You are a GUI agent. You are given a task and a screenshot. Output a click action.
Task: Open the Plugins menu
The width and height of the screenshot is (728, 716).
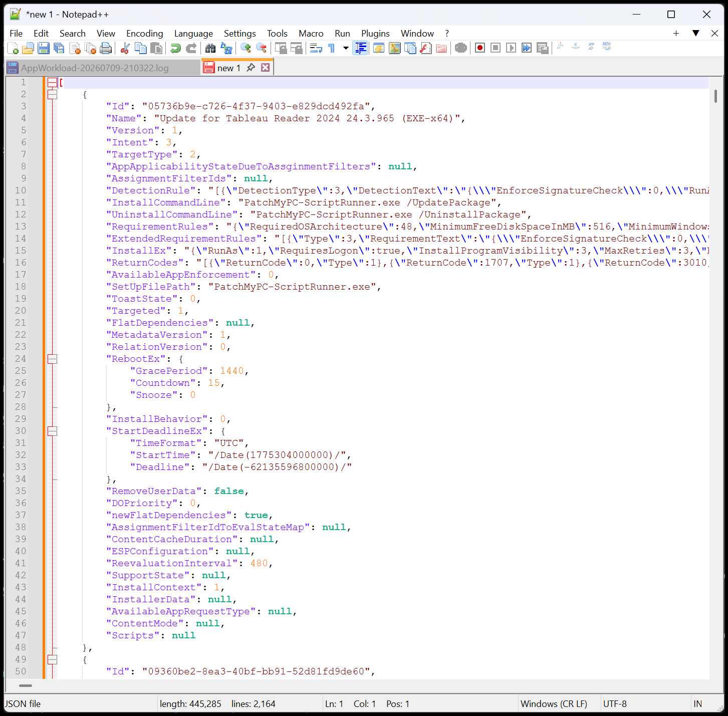pos(375,33)
